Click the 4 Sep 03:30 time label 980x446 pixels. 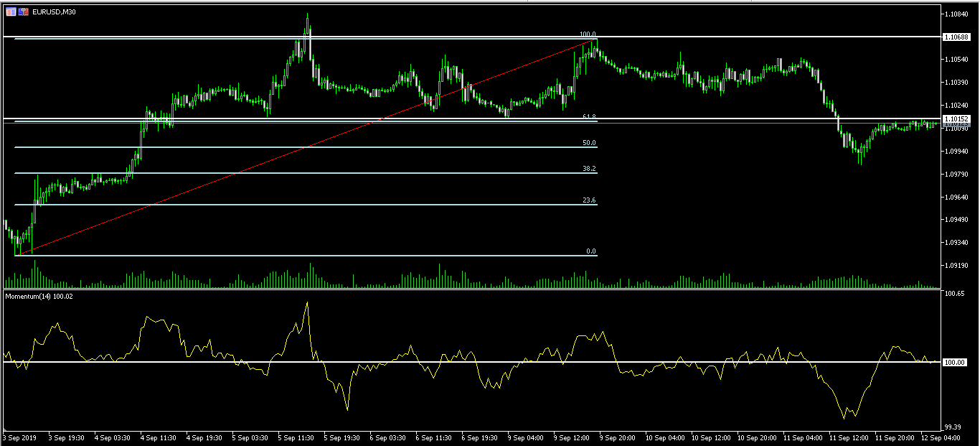(x=112, y=437)
